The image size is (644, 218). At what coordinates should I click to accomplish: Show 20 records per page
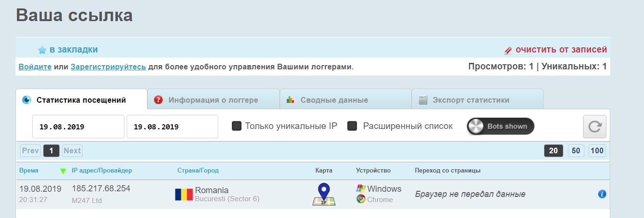pyautogui.click(x=554, y=150)
